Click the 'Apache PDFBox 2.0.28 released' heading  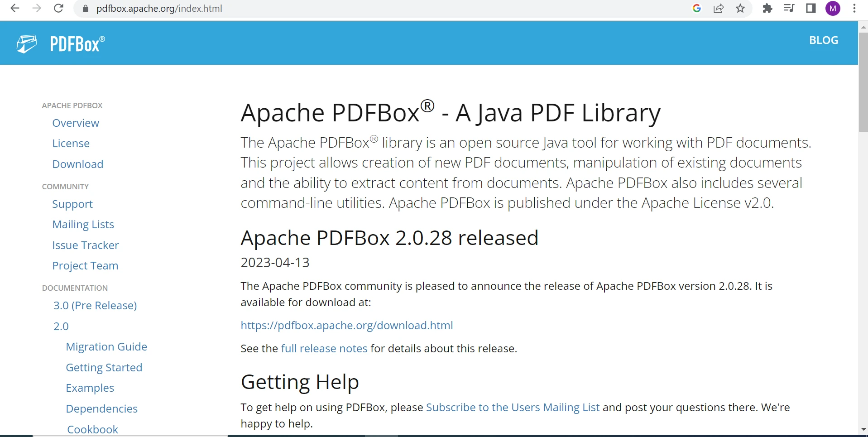389,238
